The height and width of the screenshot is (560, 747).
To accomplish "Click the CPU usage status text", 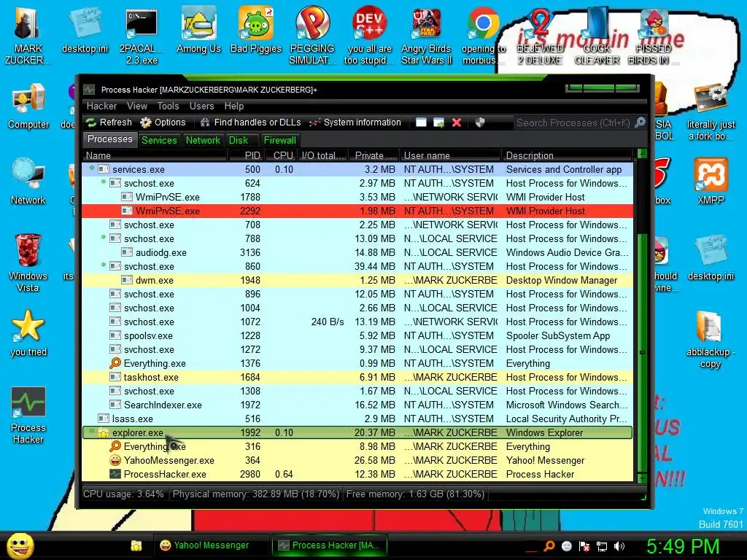I will click(123, 494).
